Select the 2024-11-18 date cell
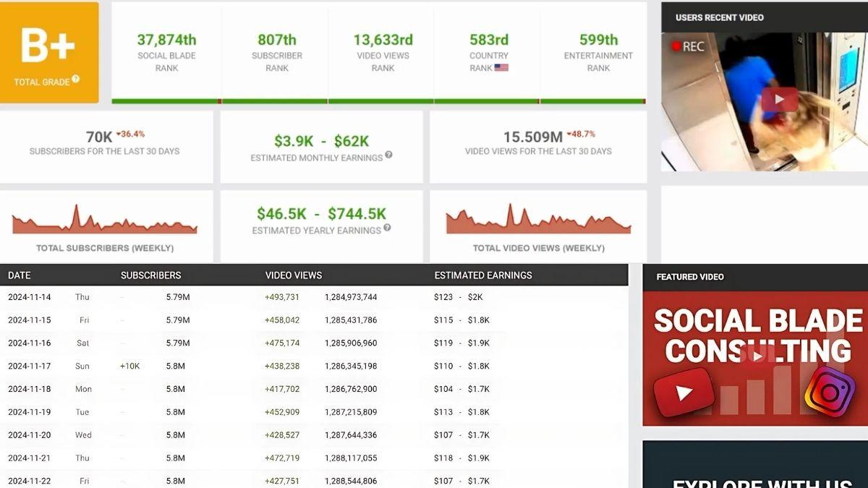Screen dimensions: 868x488 click(30, 389)
